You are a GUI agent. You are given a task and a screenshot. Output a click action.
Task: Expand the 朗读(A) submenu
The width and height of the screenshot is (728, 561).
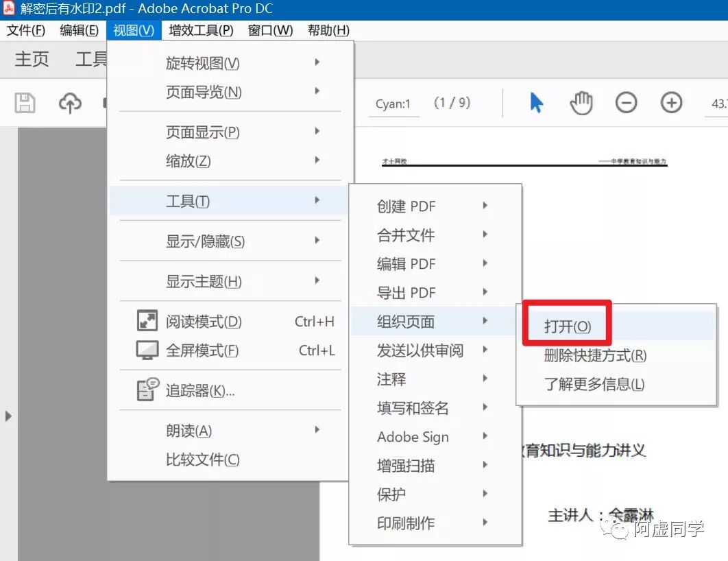[x=230, y=431]
